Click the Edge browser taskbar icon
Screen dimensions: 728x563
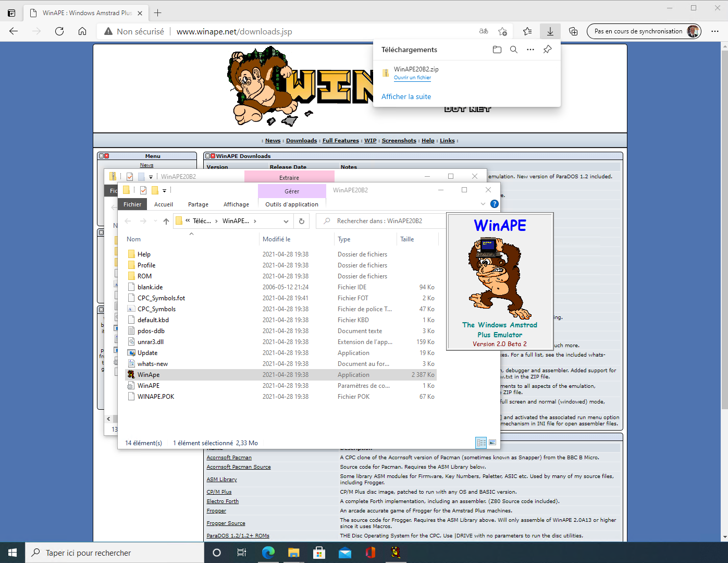tap(268, 553)
